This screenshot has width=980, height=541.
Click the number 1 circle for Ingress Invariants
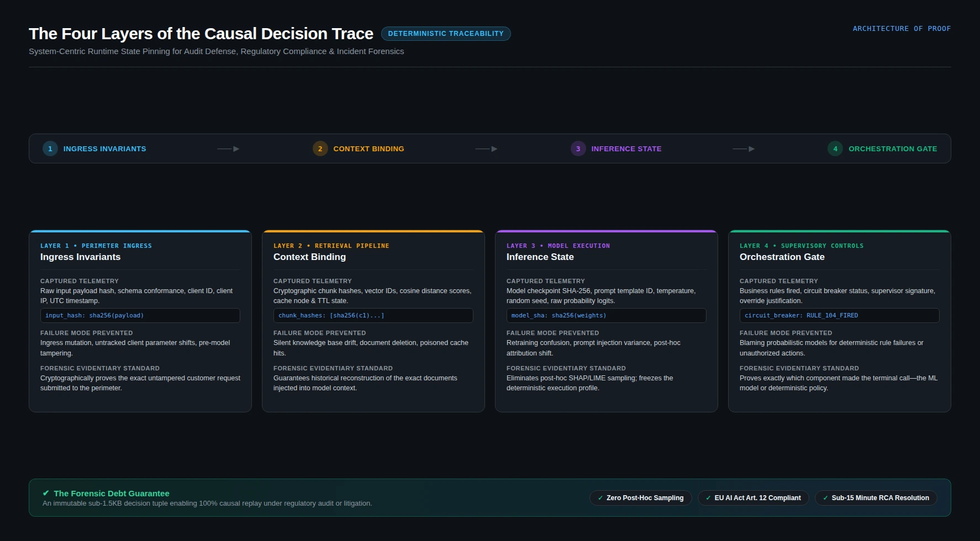[x=50, y=148]
